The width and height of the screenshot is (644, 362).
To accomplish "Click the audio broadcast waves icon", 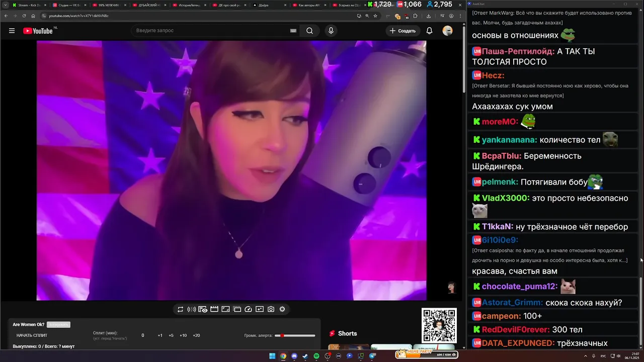I will [x=191, y=309].
